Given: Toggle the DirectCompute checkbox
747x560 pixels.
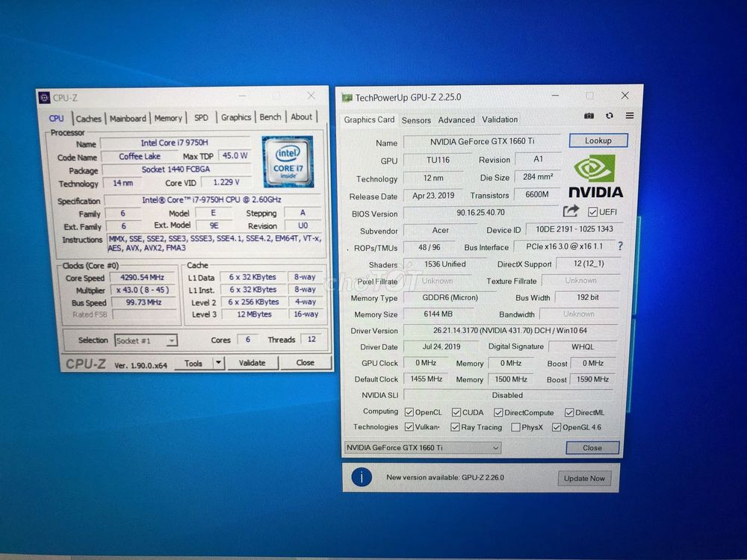Looking at the screenshot, I should (498, 412).
